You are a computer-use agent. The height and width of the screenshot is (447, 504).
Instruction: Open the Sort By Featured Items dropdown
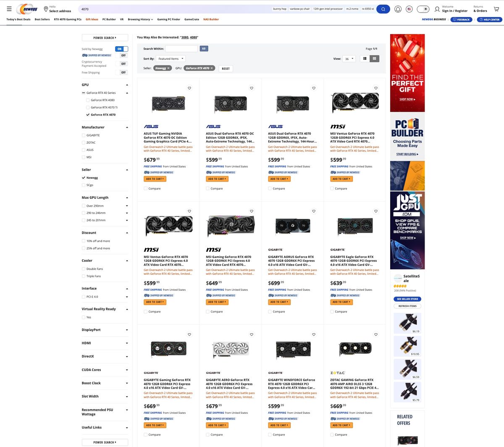click(x=171, y=59)
